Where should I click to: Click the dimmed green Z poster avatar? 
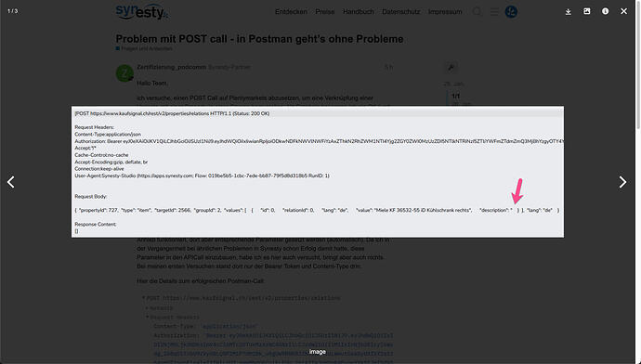(124, 73)
